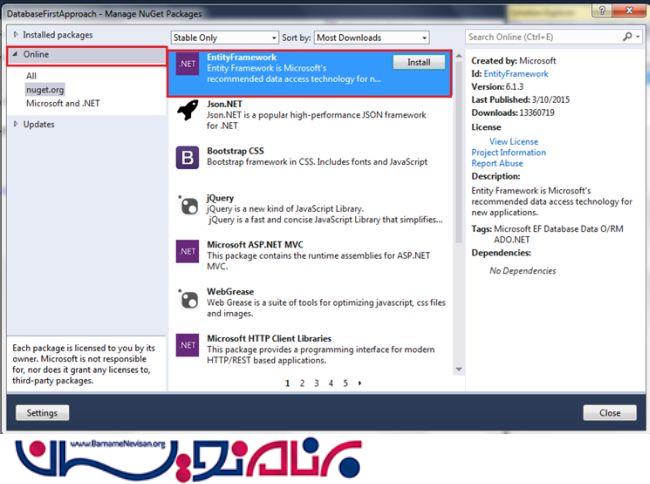650x484 pixels.
Task: Open the View License link
Action: click(513, 142)
